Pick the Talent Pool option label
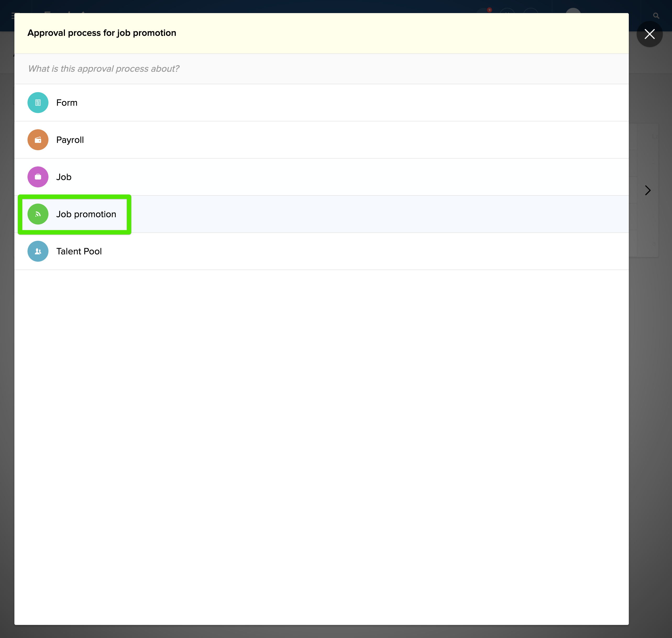Image resolution: width=672 pixels, height=638 pixels. click(x=79, y=251)
